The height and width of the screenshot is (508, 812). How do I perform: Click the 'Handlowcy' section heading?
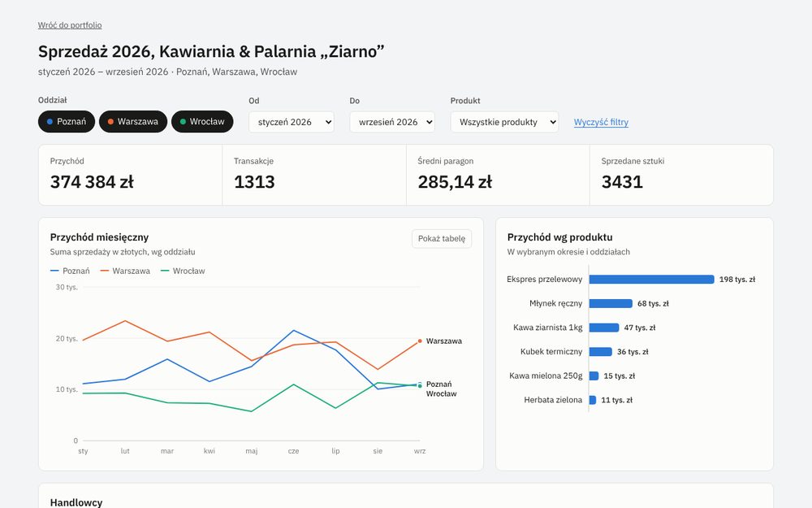76,502
